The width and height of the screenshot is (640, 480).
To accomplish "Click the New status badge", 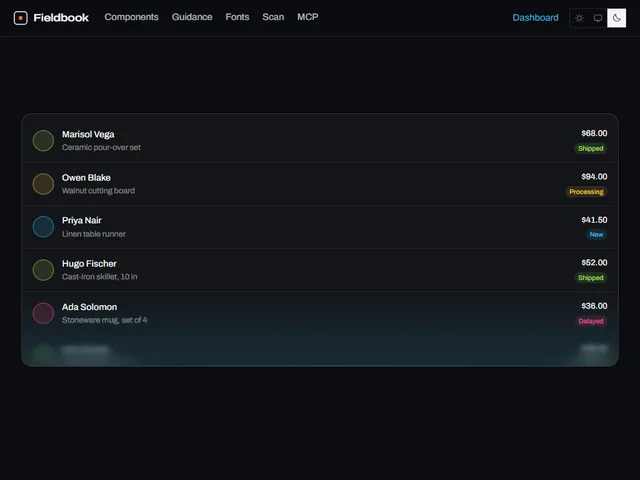I will click(x=596, y=234).
